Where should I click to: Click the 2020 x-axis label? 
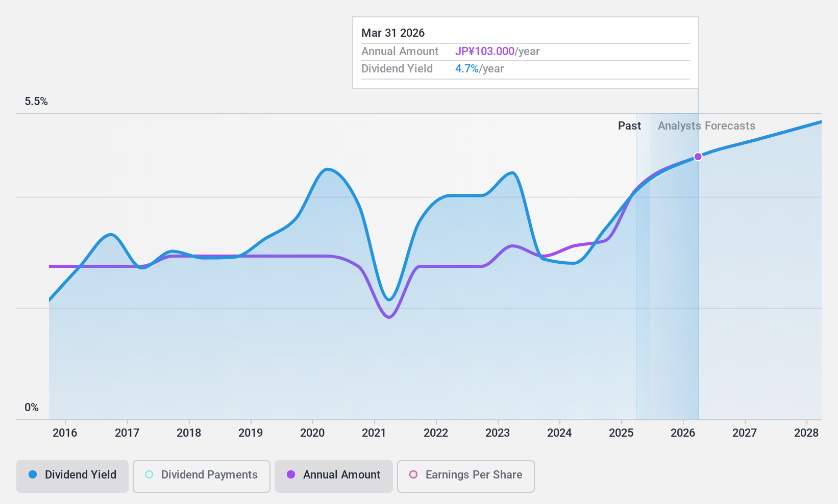point(312,433)
